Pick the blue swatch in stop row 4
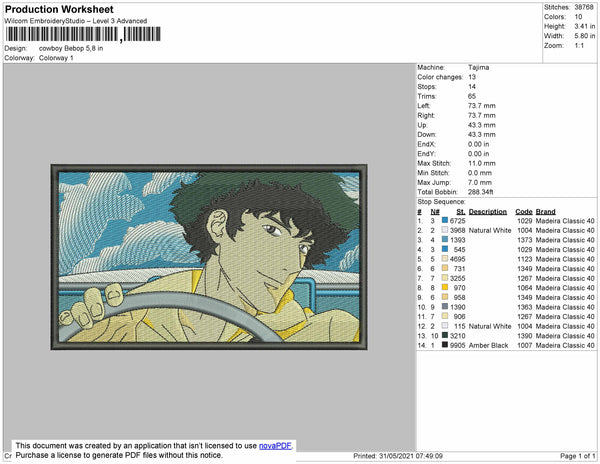The height and width of the screenshot is (464, 600). tap(445, 249)
